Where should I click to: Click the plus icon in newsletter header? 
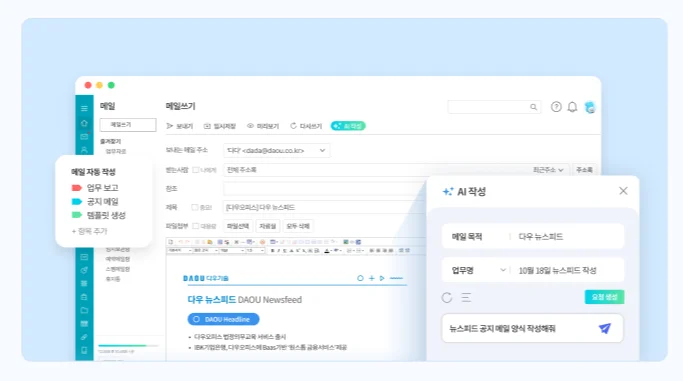pos(372,278)
